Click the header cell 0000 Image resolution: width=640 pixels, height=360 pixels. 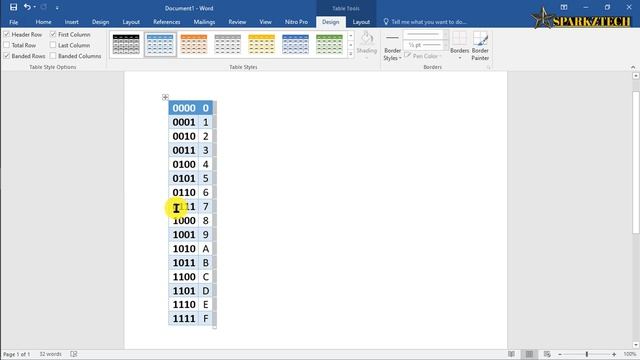tap(184, 108)
